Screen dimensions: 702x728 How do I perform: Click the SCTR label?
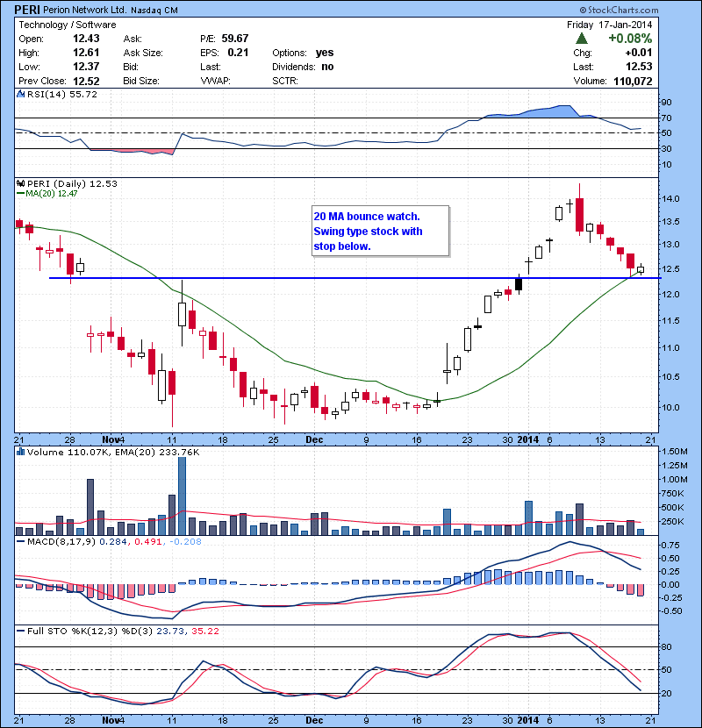[285, 81]
